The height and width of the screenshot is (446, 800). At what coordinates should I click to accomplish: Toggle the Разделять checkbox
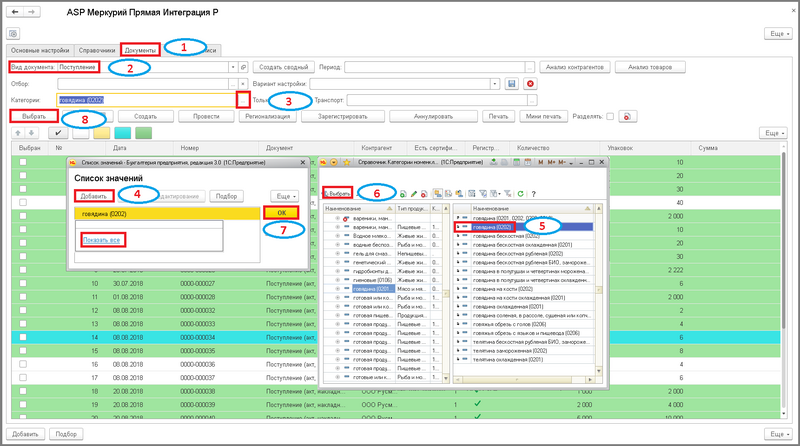point(610,116)
